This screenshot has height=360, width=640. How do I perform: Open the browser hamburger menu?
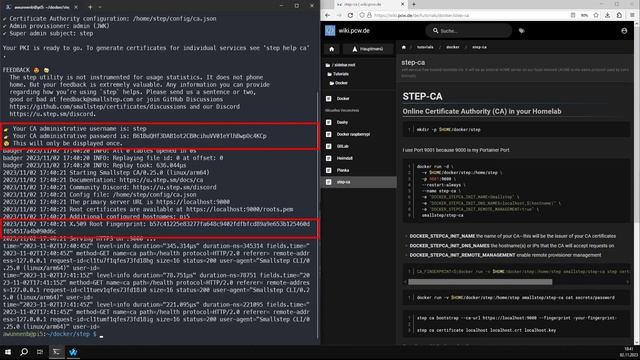click(x=632, y=15)
